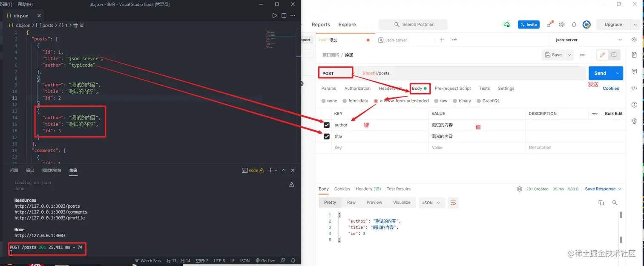Select the x-www-form-urlencoded radio button
Screen dimensions: 644x266
point(376,101)
